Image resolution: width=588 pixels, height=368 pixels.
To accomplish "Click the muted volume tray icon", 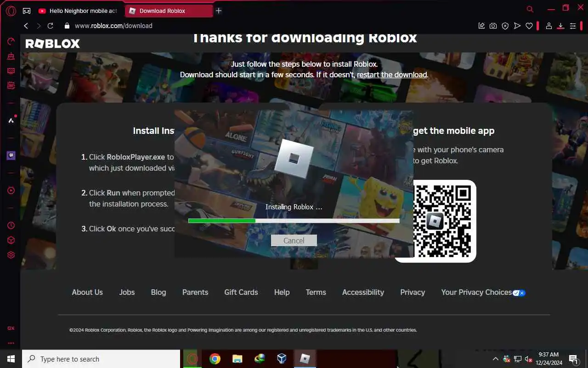I will [529, 359].
